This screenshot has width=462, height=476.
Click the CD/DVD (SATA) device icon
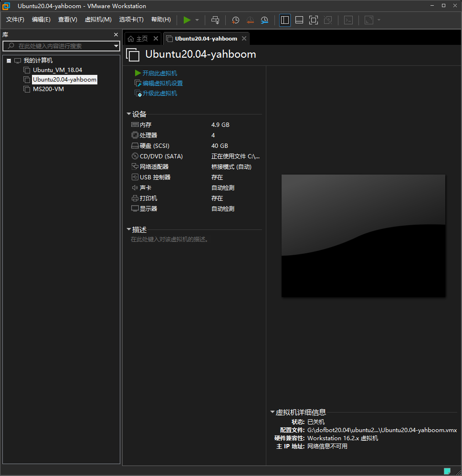(135, 156)
